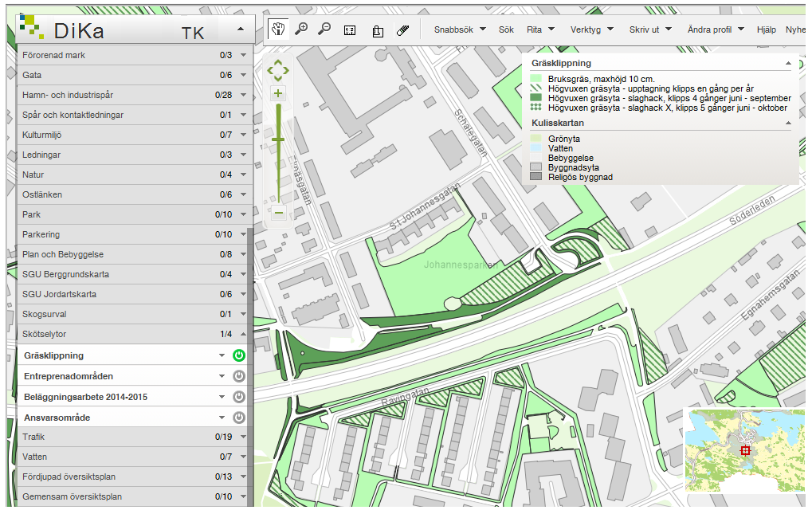Click the zoom slider handle
This screenshot has width=812, height=510.
(278, 139)
